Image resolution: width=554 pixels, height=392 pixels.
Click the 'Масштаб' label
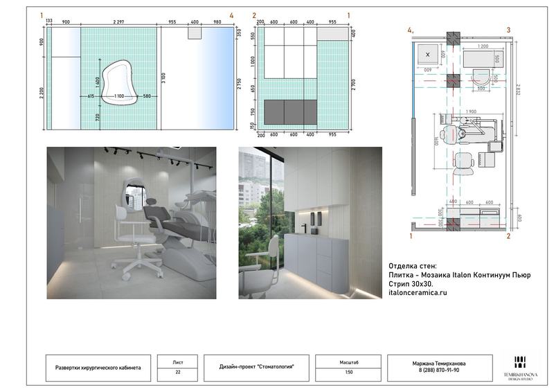349,362
